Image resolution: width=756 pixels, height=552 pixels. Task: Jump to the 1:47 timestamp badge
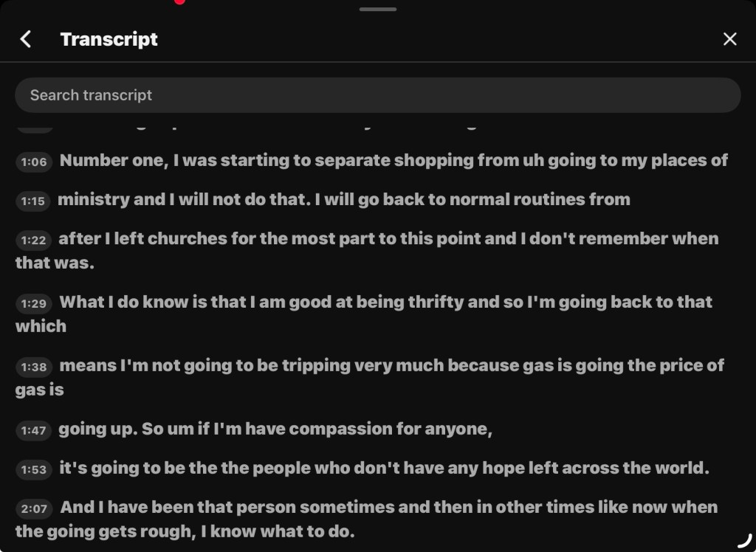click(34, 430)
